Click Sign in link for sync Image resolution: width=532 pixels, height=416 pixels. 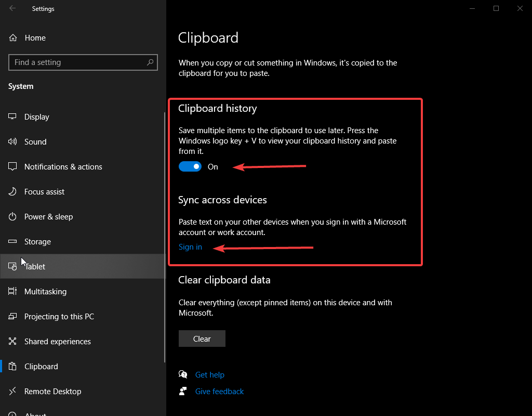point(190,247)
